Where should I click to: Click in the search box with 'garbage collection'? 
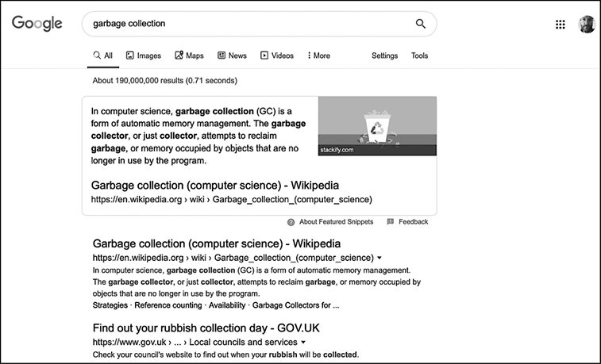pos(246,24)
